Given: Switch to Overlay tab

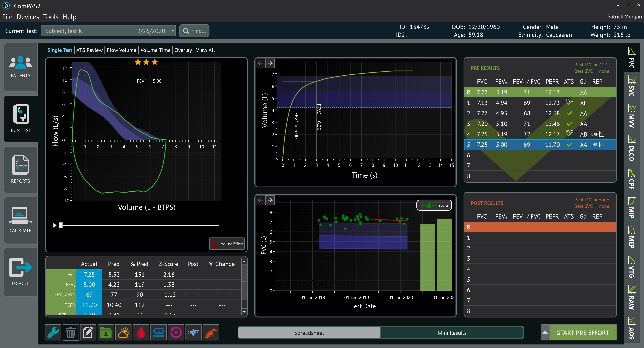Looking at the screenshot, I should tap(183, 50).
